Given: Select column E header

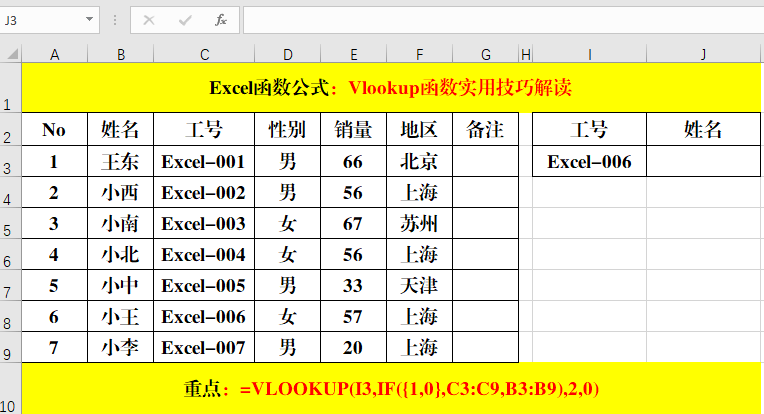Looking at the screenshot, I should (x=354, y=55).
